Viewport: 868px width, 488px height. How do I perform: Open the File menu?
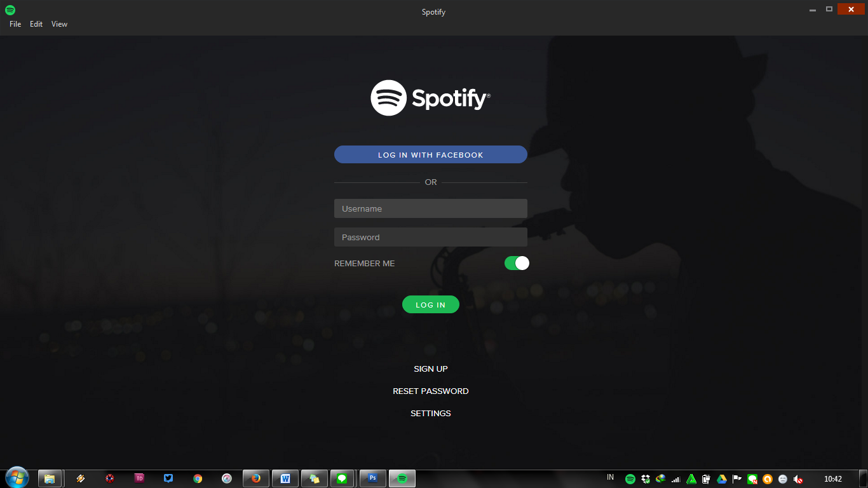point(15,24)
